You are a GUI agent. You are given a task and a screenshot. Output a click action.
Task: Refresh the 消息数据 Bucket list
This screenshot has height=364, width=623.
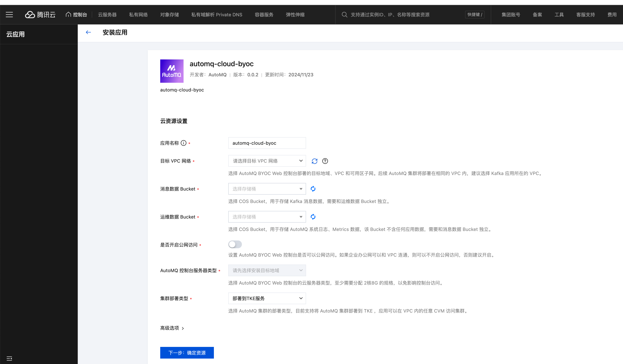(313, 189)
